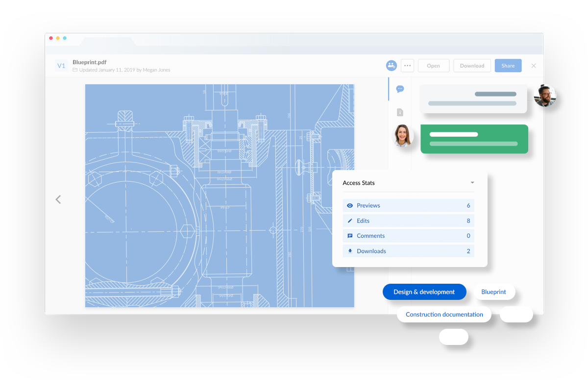Click the previous page chevron arrow
This screenshot has height=392, width=588.
(58, 199)
